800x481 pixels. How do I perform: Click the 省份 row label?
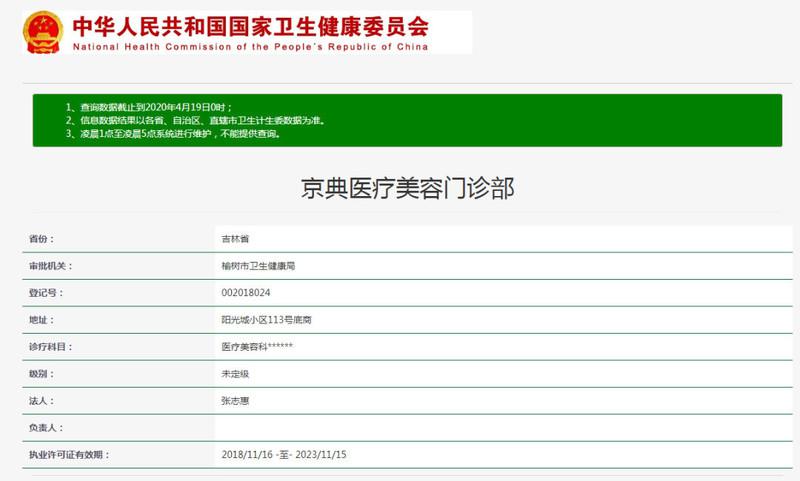click(x=41, y=239)
